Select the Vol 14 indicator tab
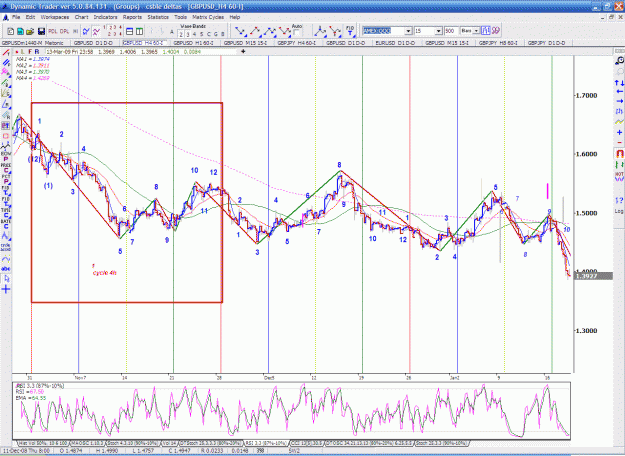625x456 pixels. pyautogui.click(x=170, y=443)
